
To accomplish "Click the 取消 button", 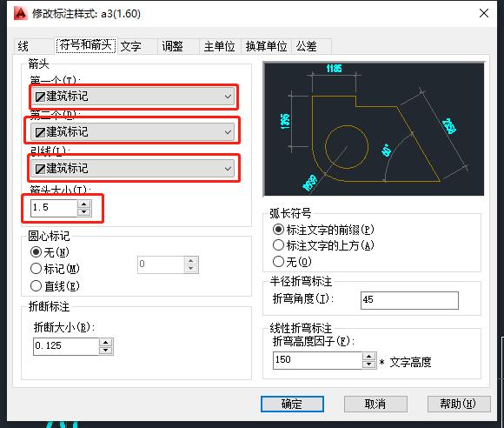I will point(375,404).
